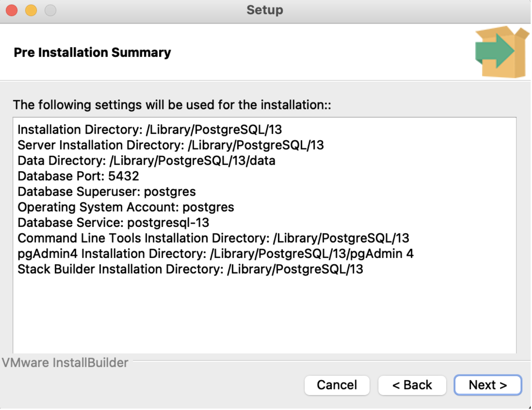Click the yellow minimize traffic light
Viewport: 532px width, 410px height.
click(31, 10)
